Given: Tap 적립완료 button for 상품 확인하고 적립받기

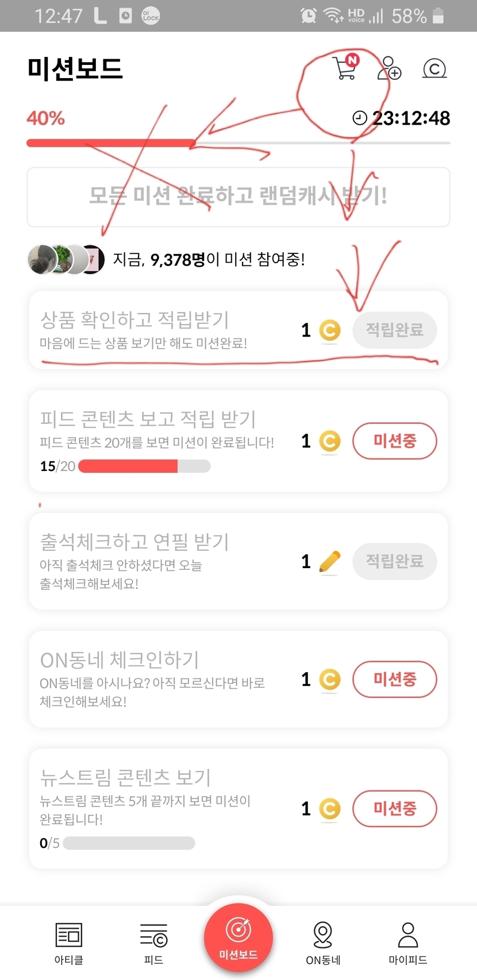Looking at the screenshot, I should pyautogui.click(x=394, y=330).
